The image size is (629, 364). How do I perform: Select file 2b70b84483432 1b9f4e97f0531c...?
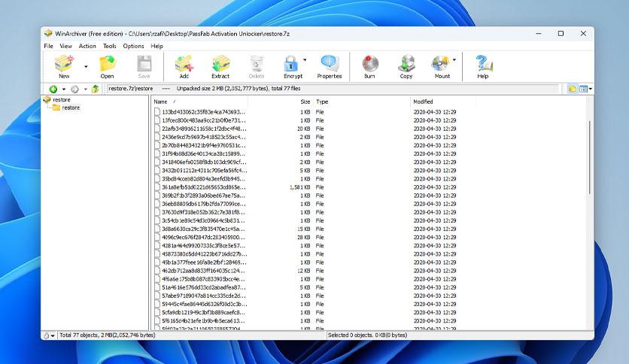pyautogui.click(x=203, y=145)
